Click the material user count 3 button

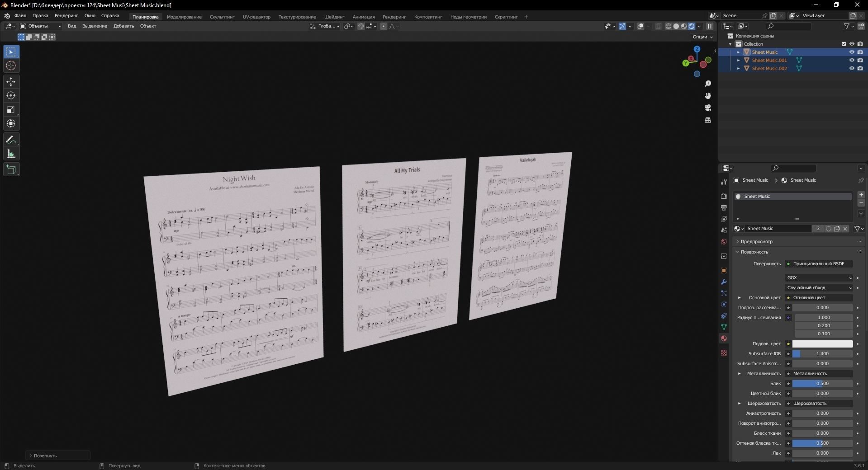click(x=818, y=229)
